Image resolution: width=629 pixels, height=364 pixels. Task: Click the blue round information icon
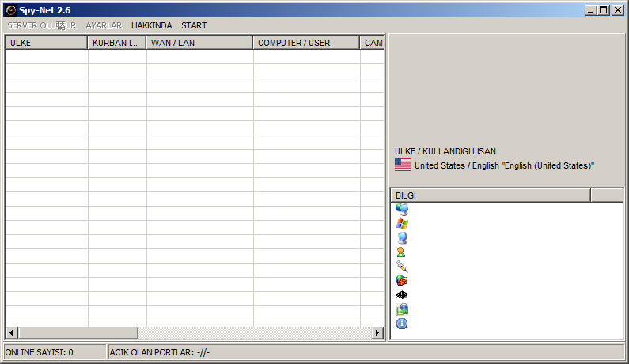tap(402, 324)
